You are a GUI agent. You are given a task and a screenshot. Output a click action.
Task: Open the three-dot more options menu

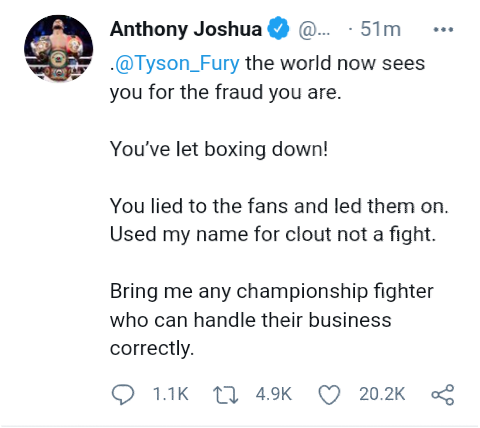443,30
